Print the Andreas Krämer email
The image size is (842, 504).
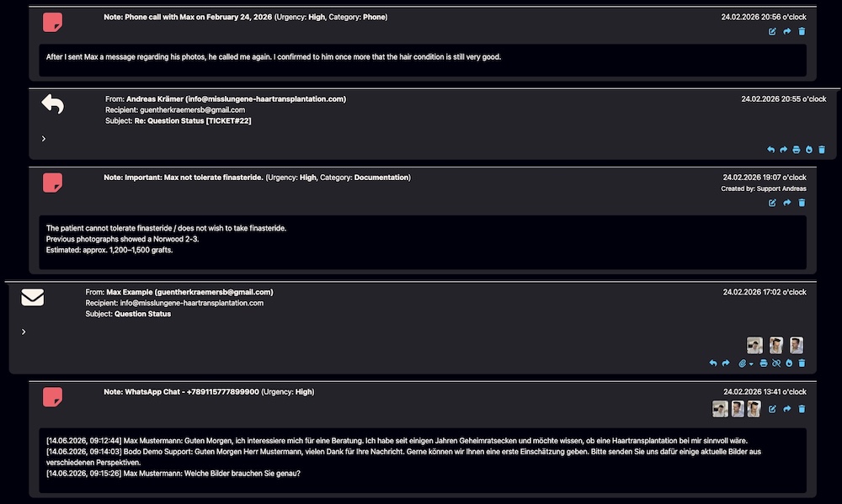pyautogui.click(x=797, y=150)
